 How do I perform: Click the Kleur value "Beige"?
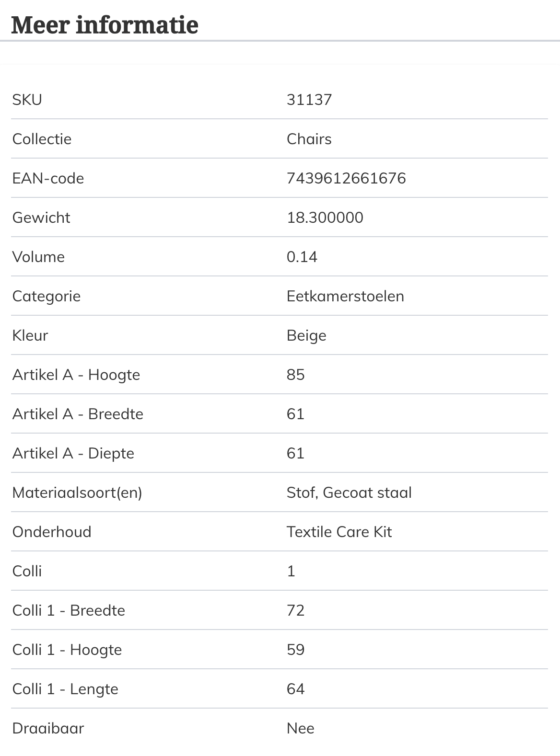(306, 335)
